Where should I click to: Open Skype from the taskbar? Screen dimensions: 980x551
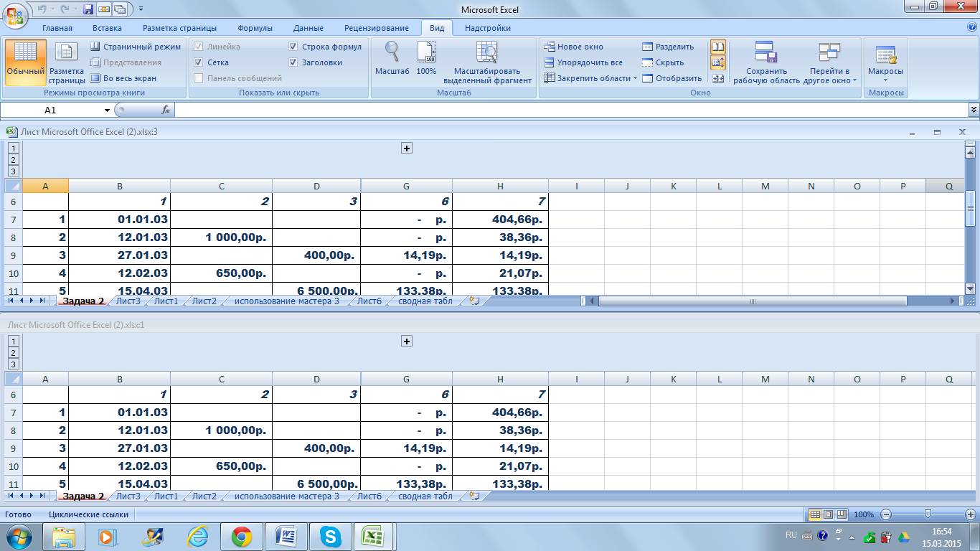coord(331,536)
